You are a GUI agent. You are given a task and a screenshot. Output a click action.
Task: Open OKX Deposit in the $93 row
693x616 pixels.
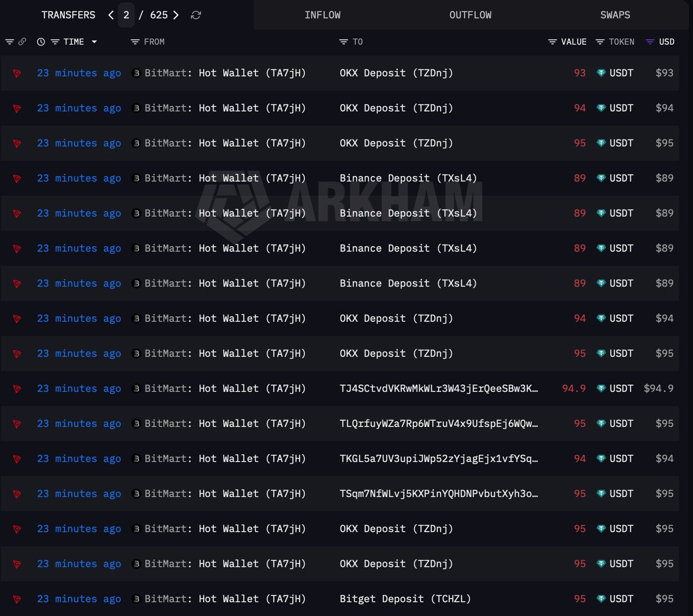point(396,73)
